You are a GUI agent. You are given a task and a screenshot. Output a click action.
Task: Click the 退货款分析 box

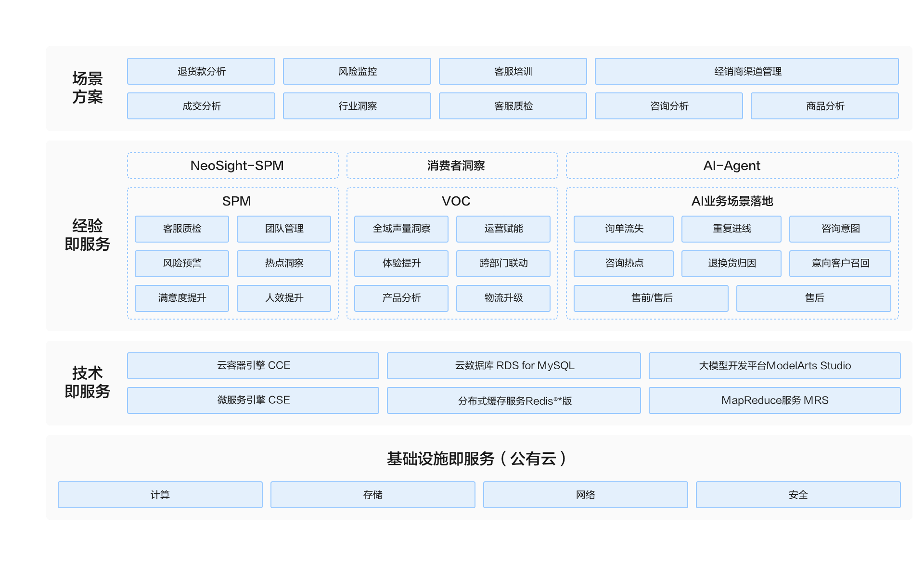point(201,71)
